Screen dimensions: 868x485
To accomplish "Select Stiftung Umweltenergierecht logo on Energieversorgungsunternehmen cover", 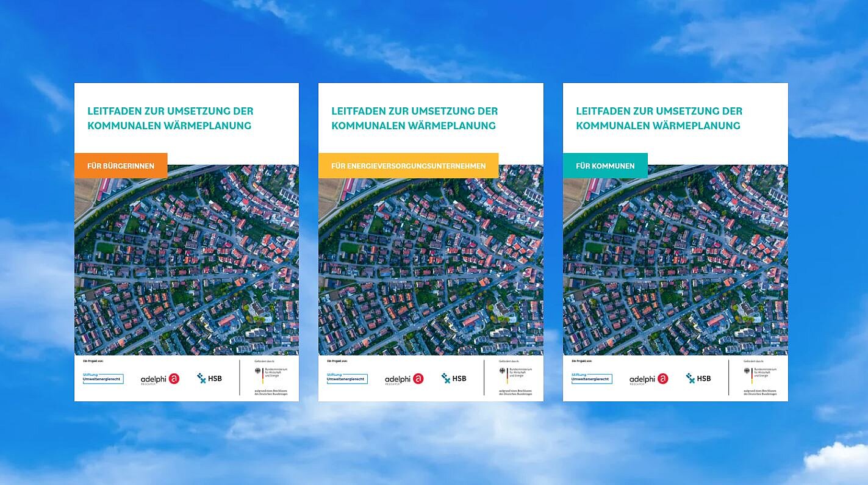I will pos(347,378).
